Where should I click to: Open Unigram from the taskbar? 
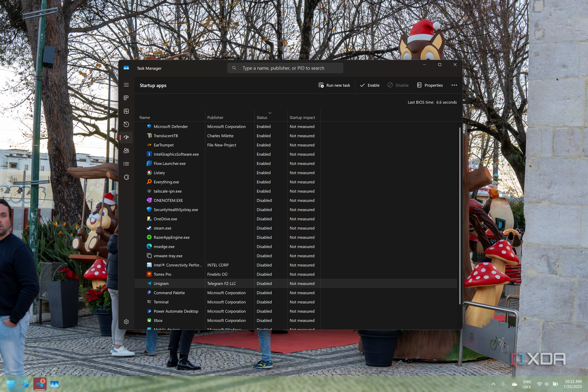40,384
